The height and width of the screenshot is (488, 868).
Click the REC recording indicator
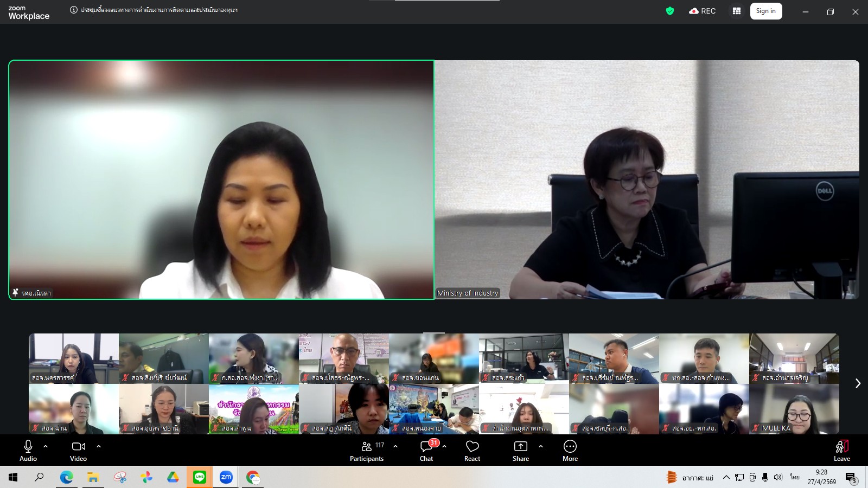pyautogui.click(x=703, y=11)
